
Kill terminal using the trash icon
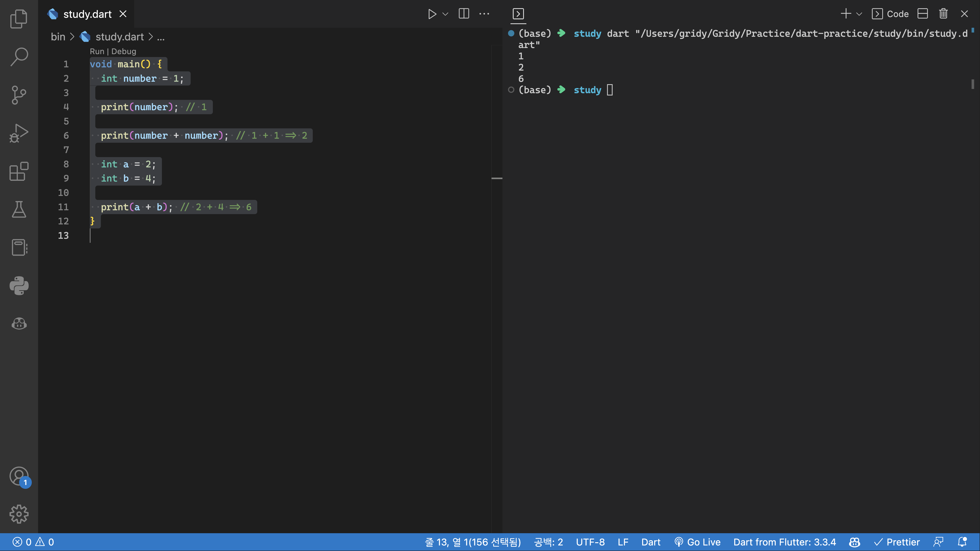pyautogui.click(x=943, y=14)
